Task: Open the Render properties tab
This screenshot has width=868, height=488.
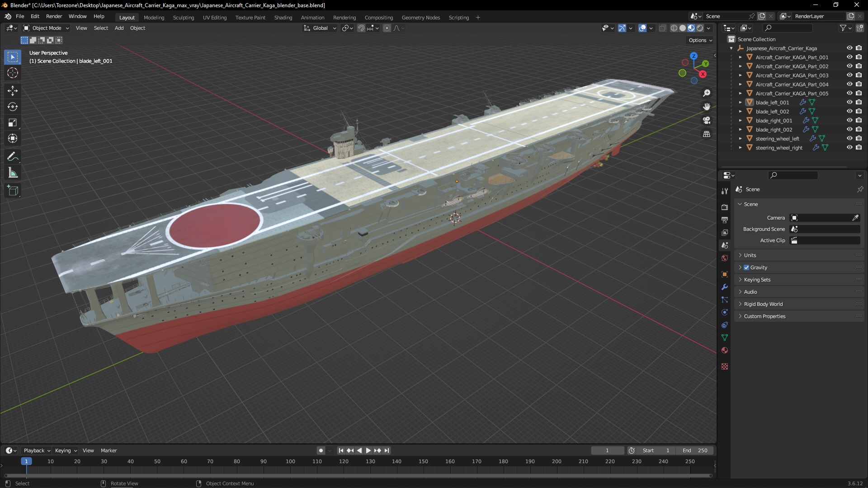Action: (x=725, y=207)
